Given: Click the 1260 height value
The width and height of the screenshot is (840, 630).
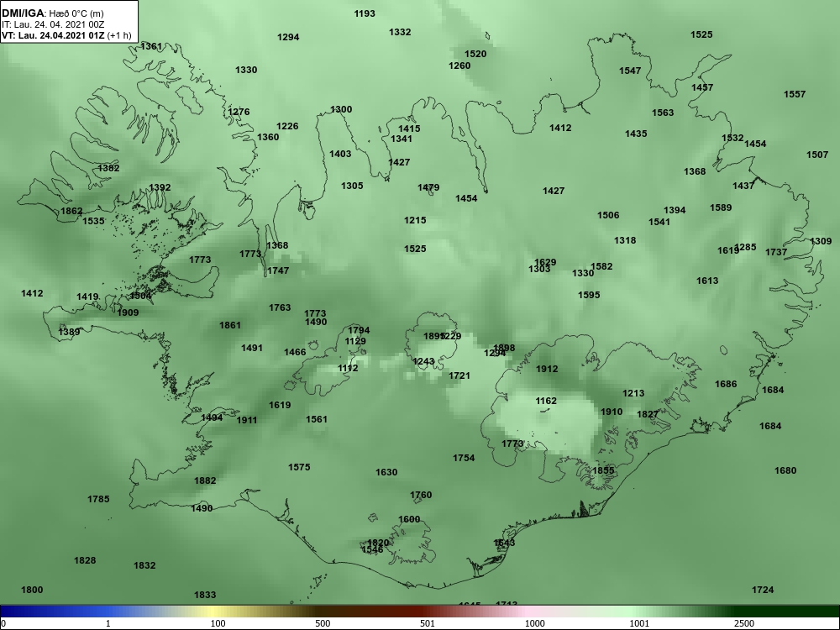Looking at the screenshot, I should click(x=459, y=66).
